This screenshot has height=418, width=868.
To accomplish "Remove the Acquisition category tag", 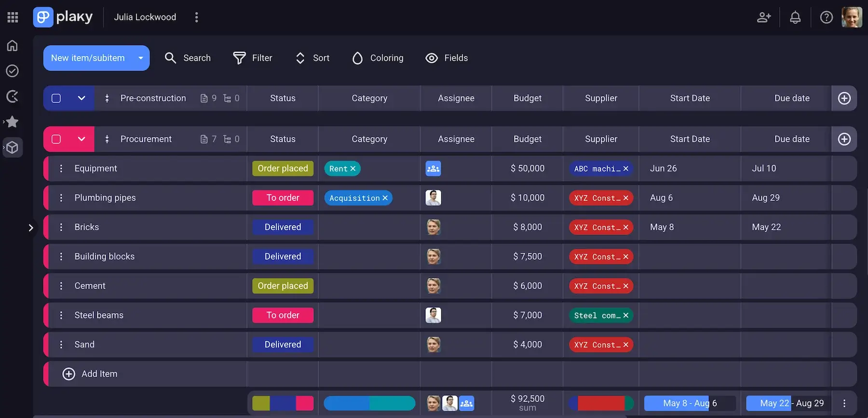I will click(x=385, y=198).
